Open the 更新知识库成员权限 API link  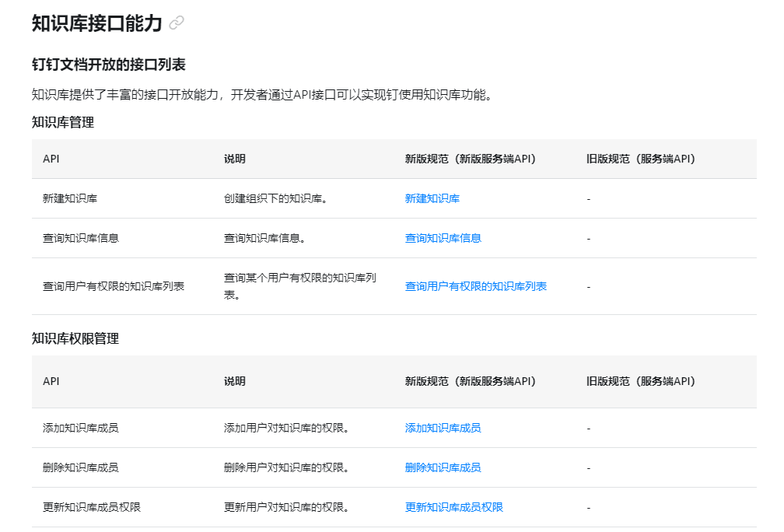click(454, 507)
